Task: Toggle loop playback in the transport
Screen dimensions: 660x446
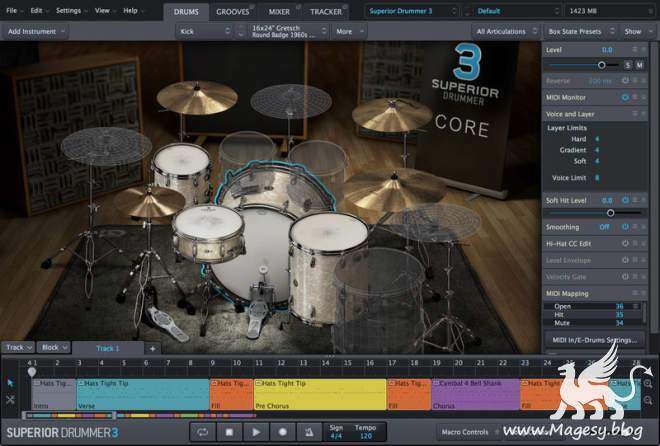Action: pos(202,432)
